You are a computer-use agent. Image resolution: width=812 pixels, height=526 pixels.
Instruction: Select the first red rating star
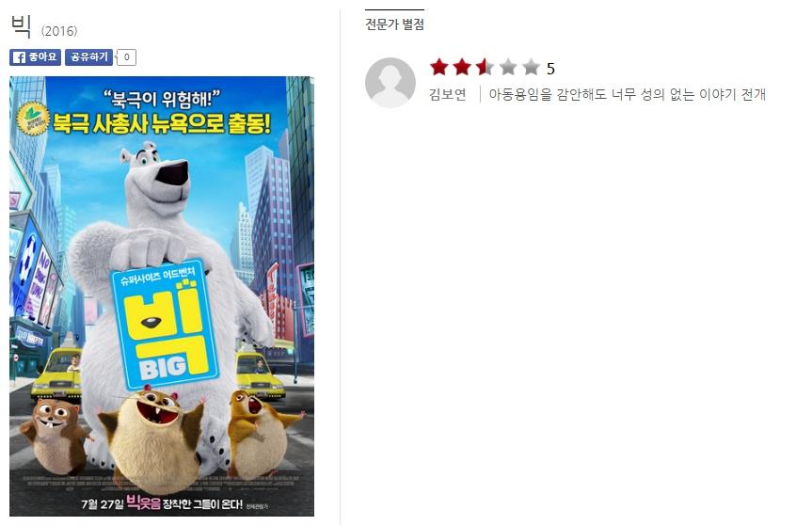439,68
